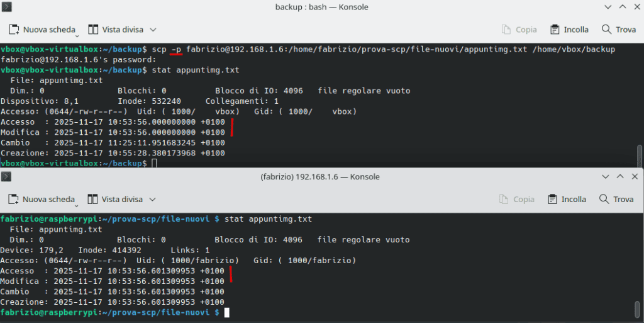Expand the Vista divisa chevron in the 192.168.1.6 window
The height and width of the screenshot is (323, 644).
point(153,200)
